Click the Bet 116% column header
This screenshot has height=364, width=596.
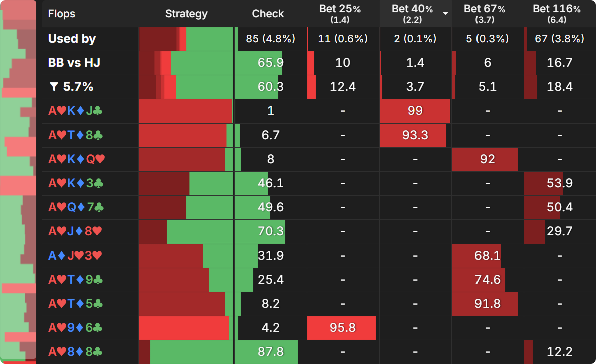[559, 14]
